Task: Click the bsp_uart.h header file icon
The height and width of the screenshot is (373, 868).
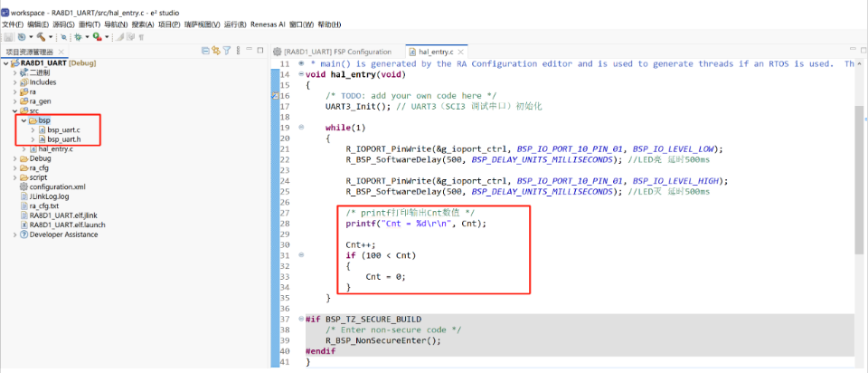Action: click(x=42, y=139)
